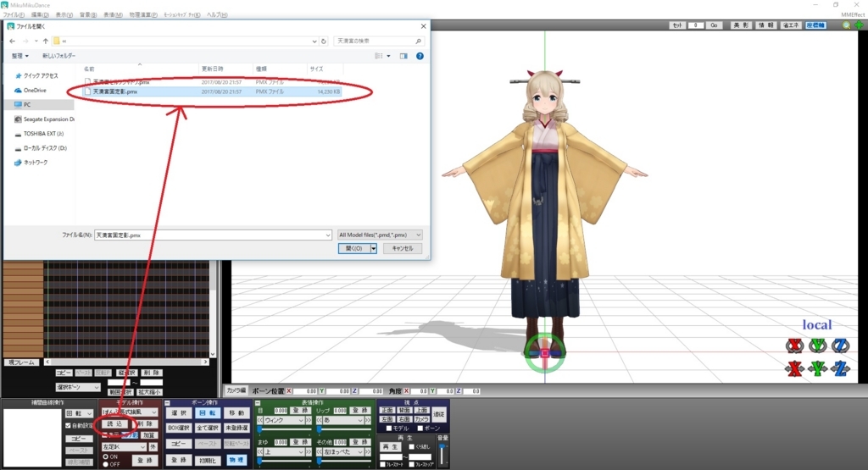Image resolution: width=868 pixels, height=470 pixels.
Task: Click the red X axis rotate icon
Action: 794,346
